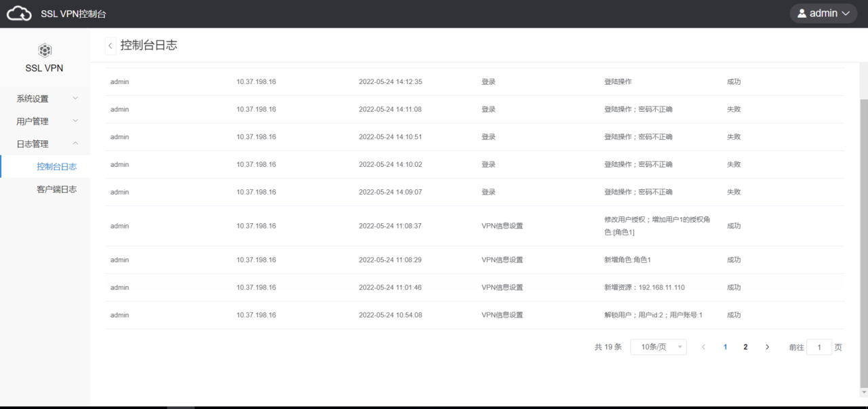Click the 控制台日志 page title
This screenshot has height=409, width=868.
click(149, 45)
